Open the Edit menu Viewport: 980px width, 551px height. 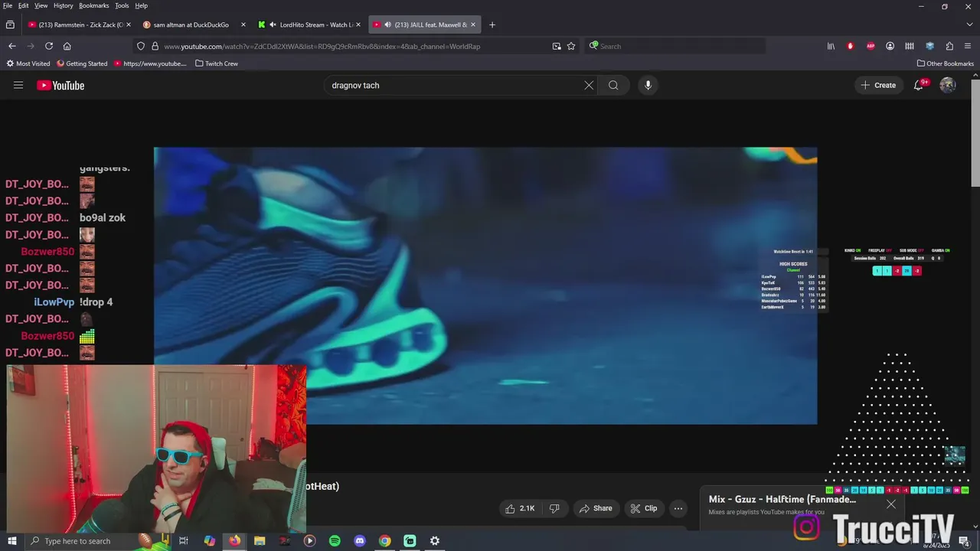point(24,5)
